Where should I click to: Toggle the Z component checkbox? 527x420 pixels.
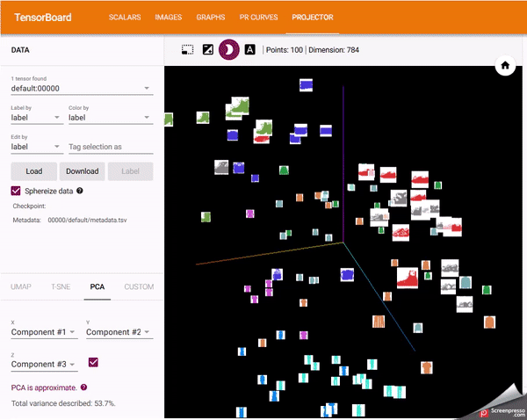93,362
